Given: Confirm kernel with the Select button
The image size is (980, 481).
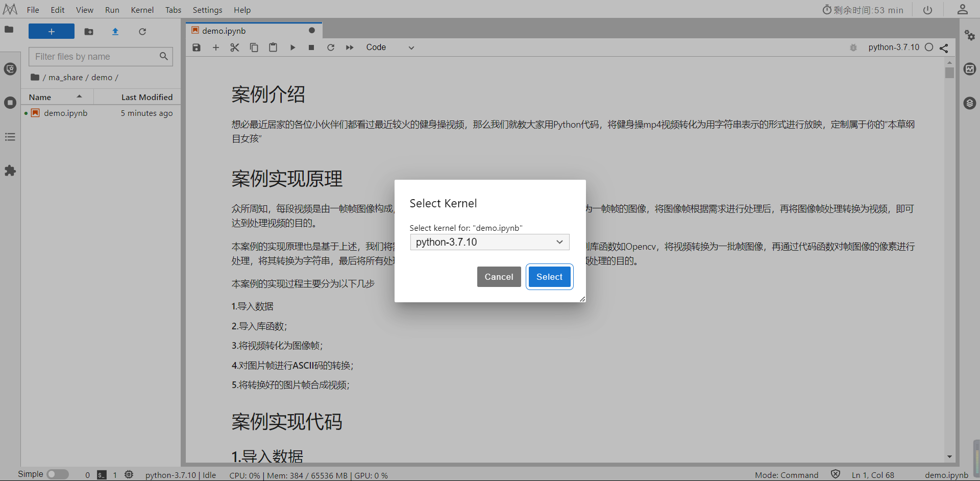Looking at the screenshot, I should (549, 277).
